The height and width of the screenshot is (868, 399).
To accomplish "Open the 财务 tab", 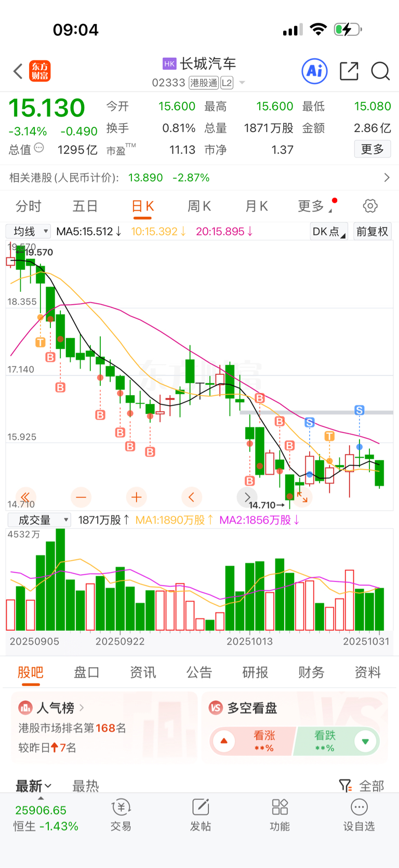I will 312,672.
